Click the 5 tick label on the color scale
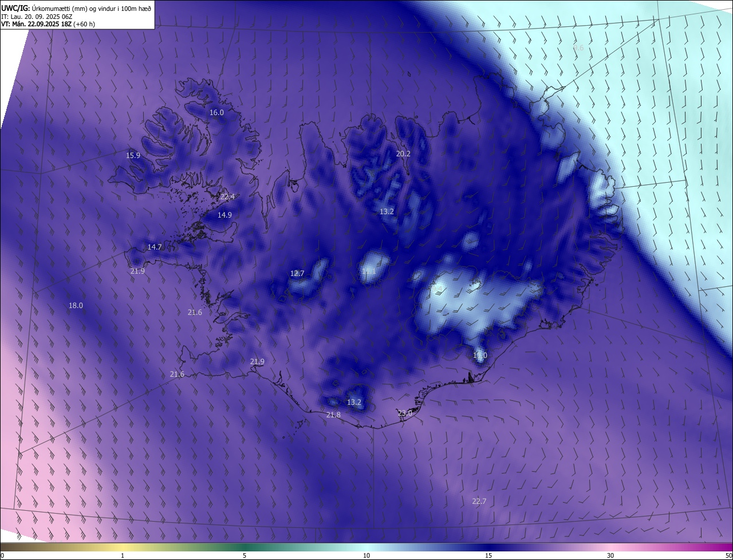 click(x=245, y=555)
